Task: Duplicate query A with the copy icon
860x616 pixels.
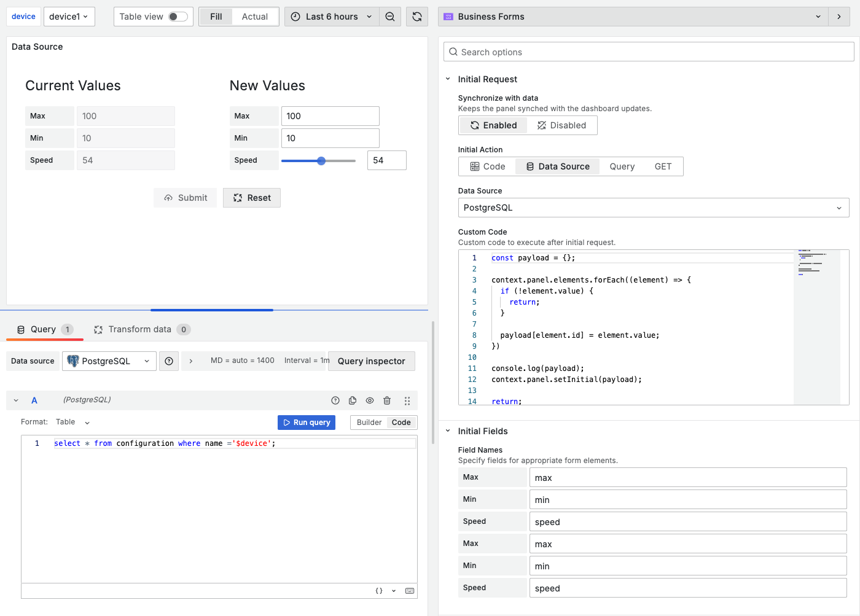Action: click(x=353, y=400)
